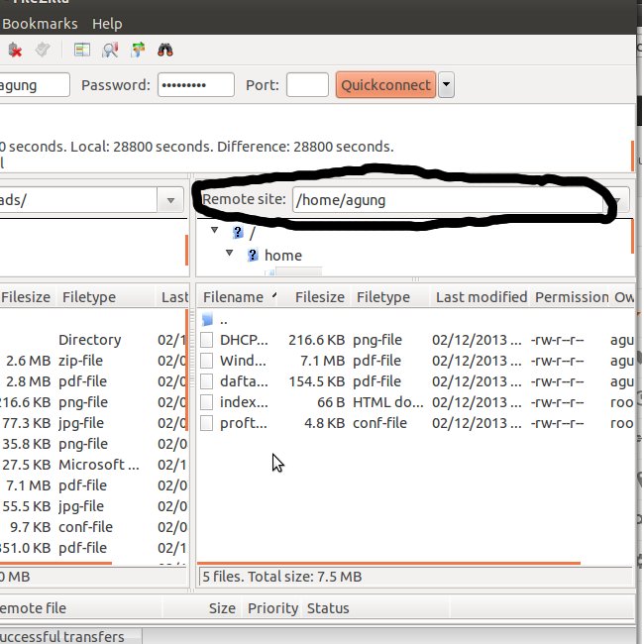
Task: Click the question-mark folder icon beside home
Action: click(253, 256)
